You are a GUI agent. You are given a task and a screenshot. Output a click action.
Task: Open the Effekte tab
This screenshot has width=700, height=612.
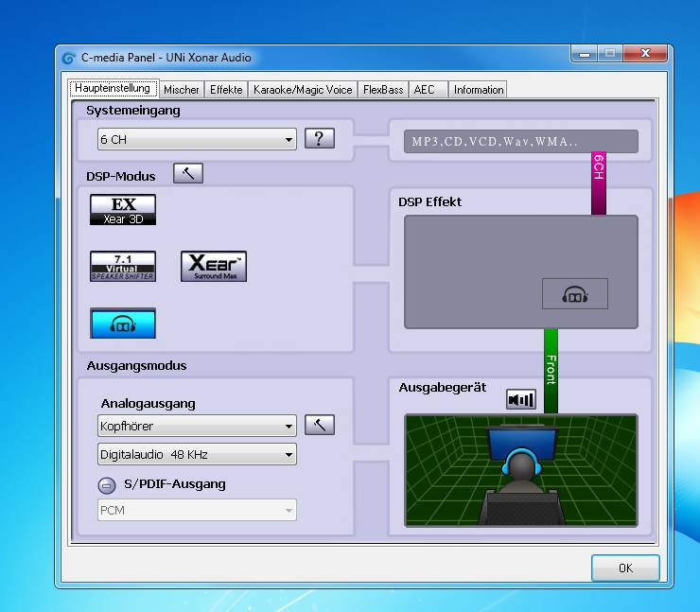pos(226,90)
